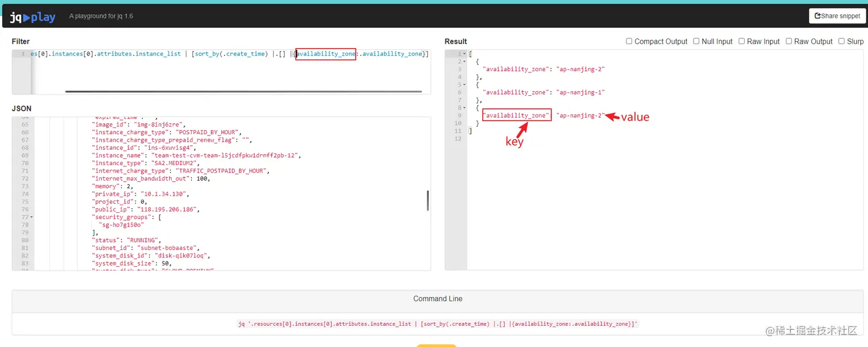Image resolution: width=868 pixels, height=347 pixels.
Task: Click result line 3 "ap-nanjing-2" value
Action: [x=580, y=69]
